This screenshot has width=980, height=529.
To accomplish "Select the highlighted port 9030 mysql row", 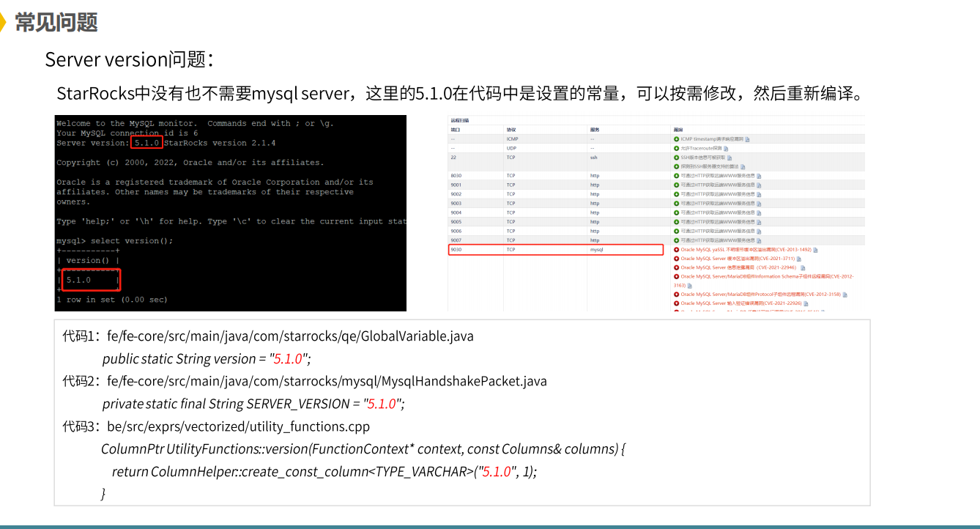I will point(555,250).
